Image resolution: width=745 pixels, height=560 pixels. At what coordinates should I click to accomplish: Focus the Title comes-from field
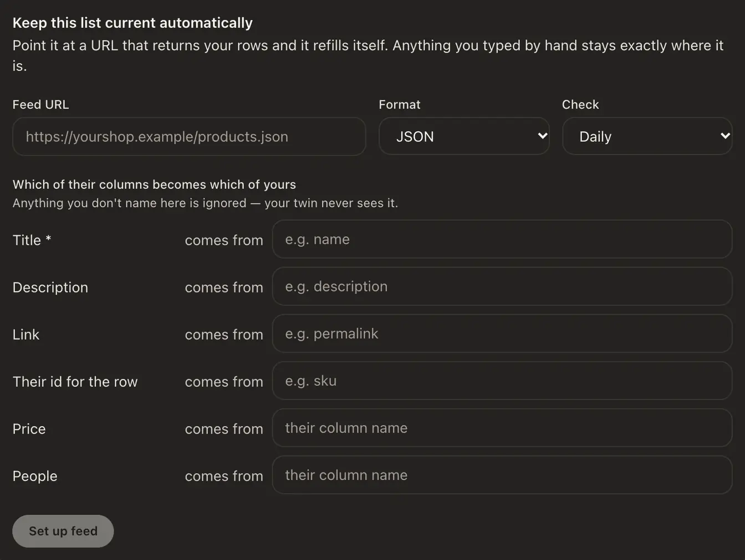pos(502,239)
